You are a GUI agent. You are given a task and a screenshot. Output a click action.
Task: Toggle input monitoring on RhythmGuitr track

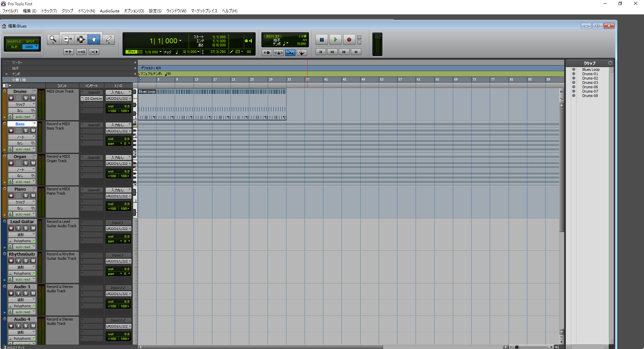click(18, 261)
